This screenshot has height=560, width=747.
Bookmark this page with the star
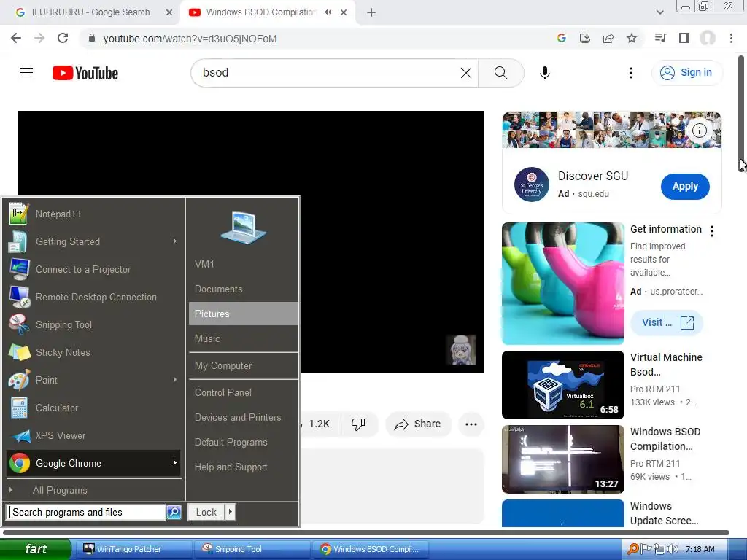pyautogui.click(x=632, y=38)
